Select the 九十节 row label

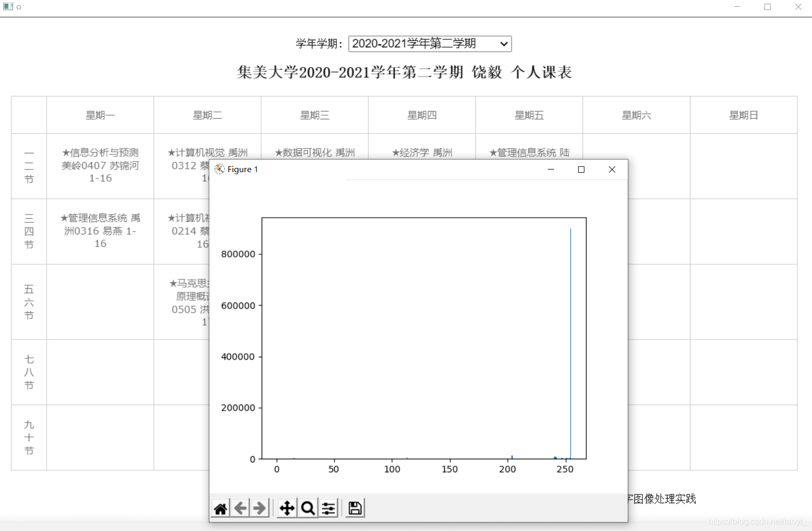coord(29,437)
